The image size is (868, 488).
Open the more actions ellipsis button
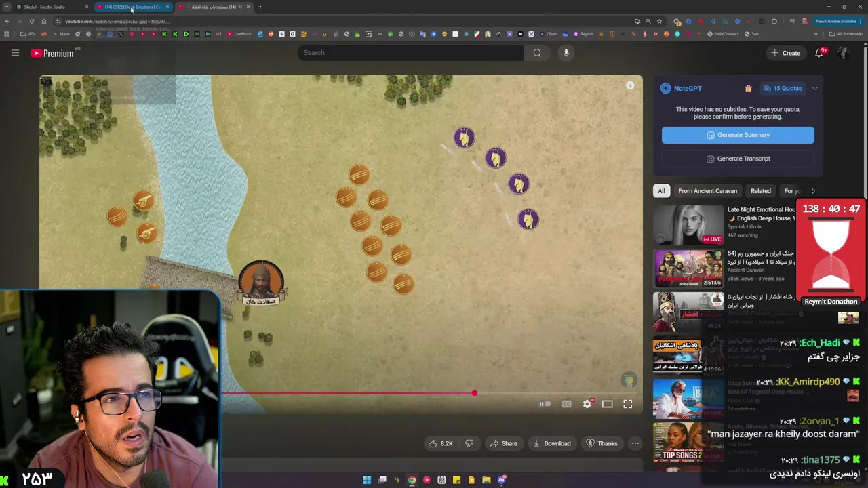coord(635,443)
